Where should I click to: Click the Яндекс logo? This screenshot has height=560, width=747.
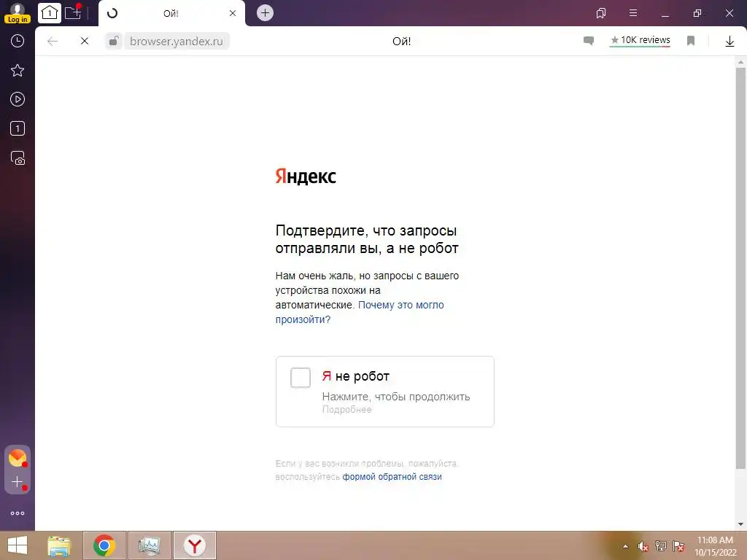click(x=306, y=176)
